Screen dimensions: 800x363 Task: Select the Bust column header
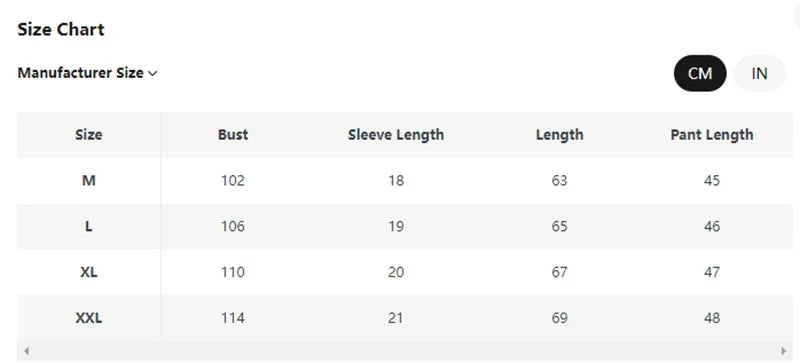point(233,135)
